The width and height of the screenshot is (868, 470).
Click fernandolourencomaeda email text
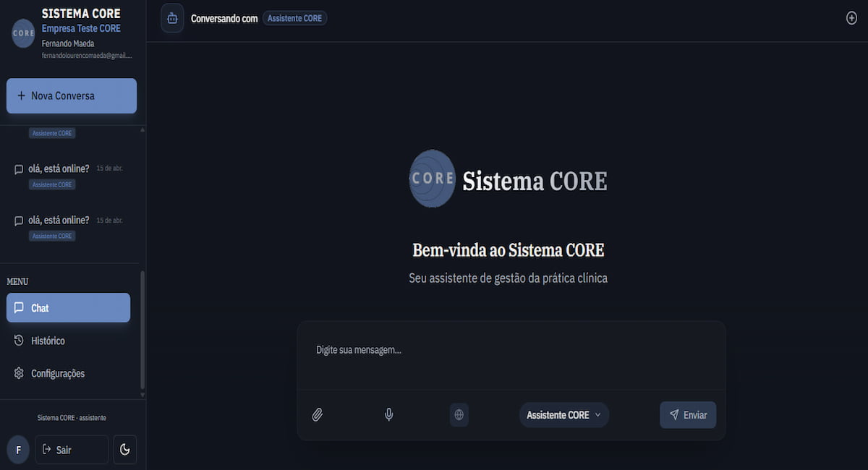pyautogui.click(x=87, y=55)
